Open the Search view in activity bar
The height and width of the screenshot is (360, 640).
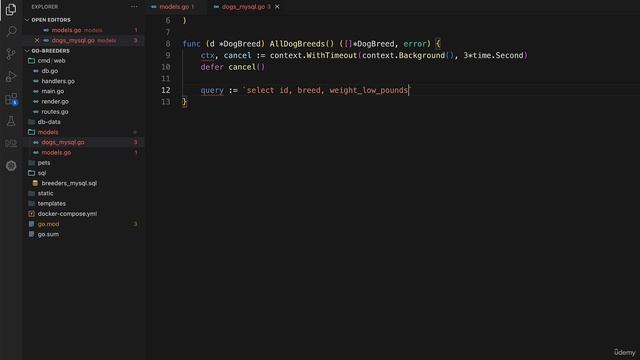(11, 31)
